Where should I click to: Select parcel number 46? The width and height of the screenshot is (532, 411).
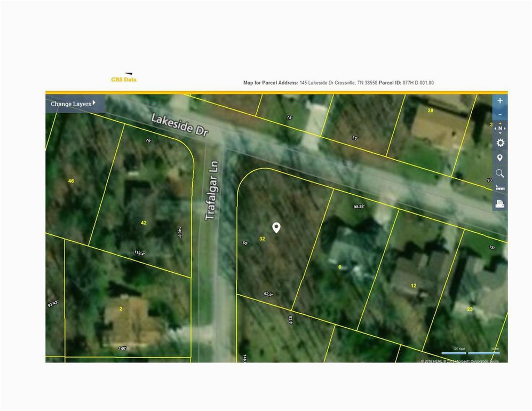tap(71, 181)
